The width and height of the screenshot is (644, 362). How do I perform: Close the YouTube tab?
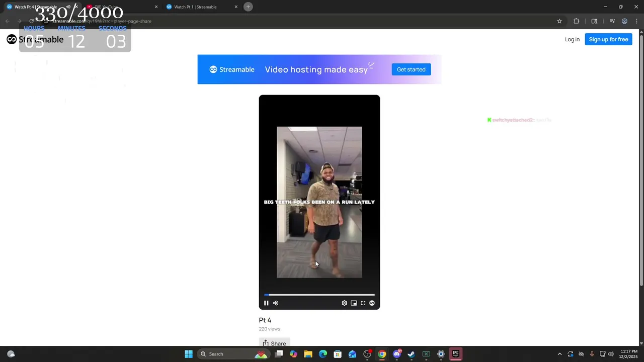(156, 7)
